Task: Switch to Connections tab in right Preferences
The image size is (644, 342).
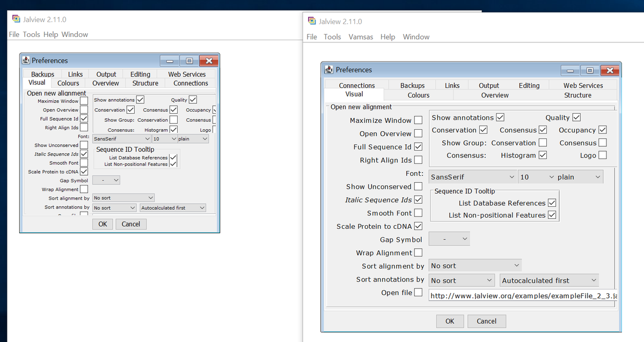Action: [357, 85]
